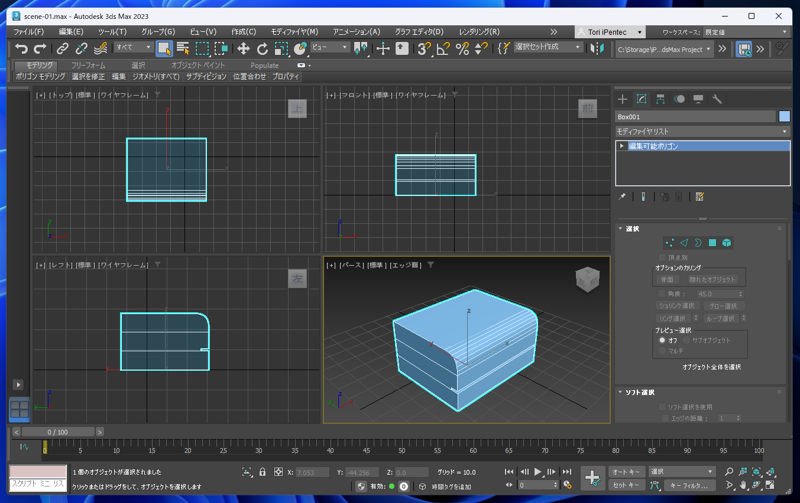Open the 編集(E) menu
The height and width of the screenshot is (503, 800).
point(71,32)
